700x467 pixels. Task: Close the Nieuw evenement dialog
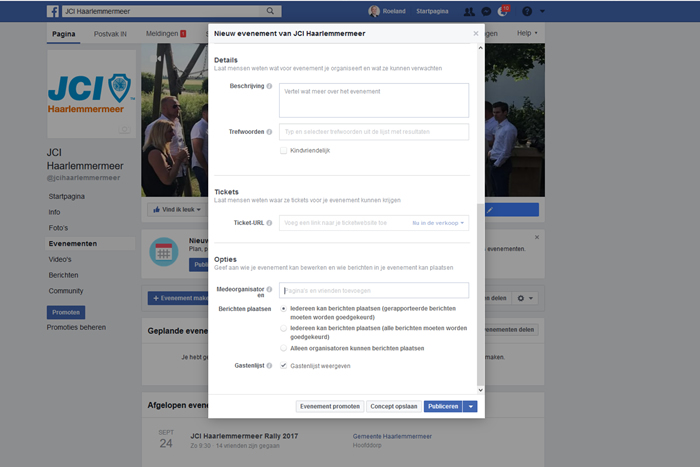[476, 33]
